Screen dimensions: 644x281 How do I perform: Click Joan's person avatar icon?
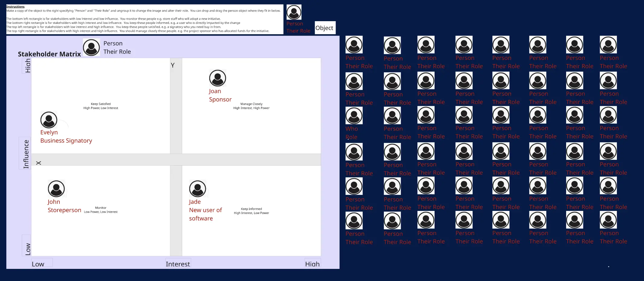[218, 78]
